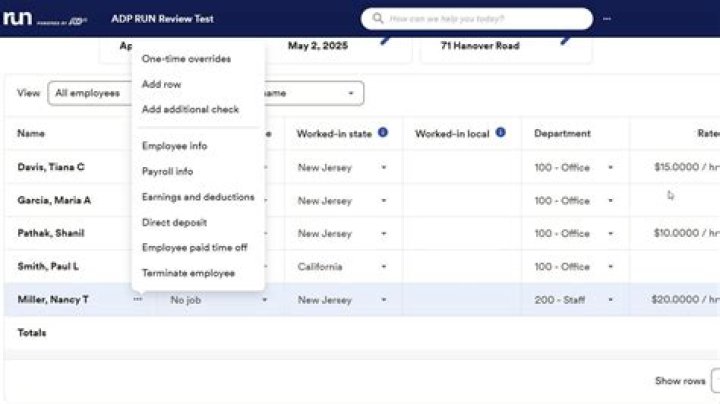Image resolution: width=720 pixels, height=404 pixels.
Task: Click the Worked-in local info icon
Action: pyautogui.click(x=501, y=133)
